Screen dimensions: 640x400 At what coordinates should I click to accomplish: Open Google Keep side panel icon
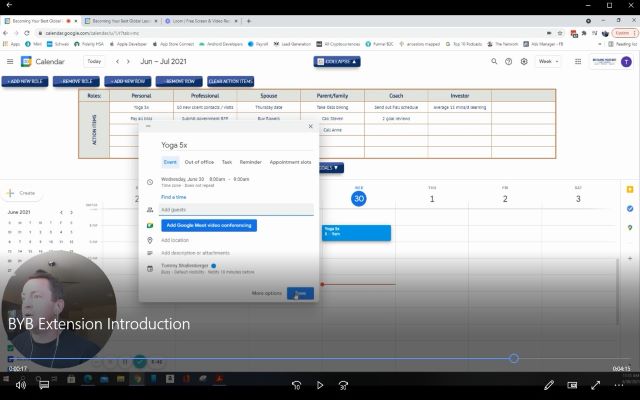630,189
